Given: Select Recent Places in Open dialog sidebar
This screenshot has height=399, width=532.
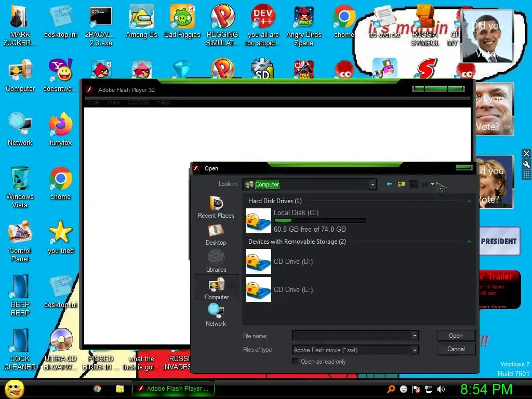Looking at the screenshot, I should click(x=216, y=207).
